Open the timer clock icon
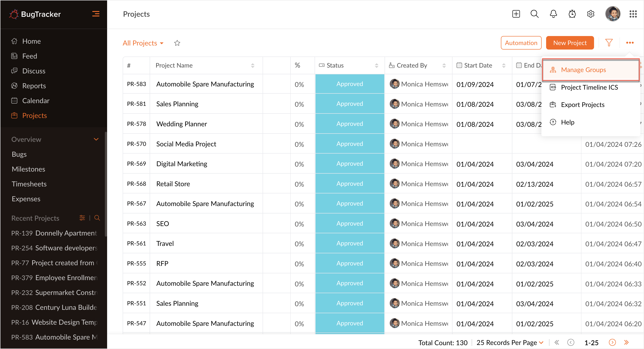The width and height of the screenshot is (644, 349). click(572, 14)
